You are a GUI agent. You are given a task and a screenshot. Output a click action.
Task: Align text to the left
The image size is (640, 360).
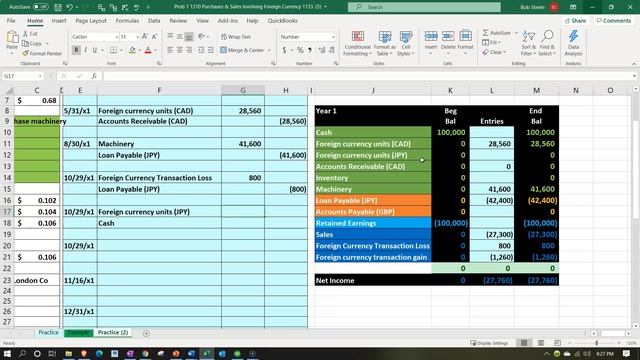click(170, 50)
